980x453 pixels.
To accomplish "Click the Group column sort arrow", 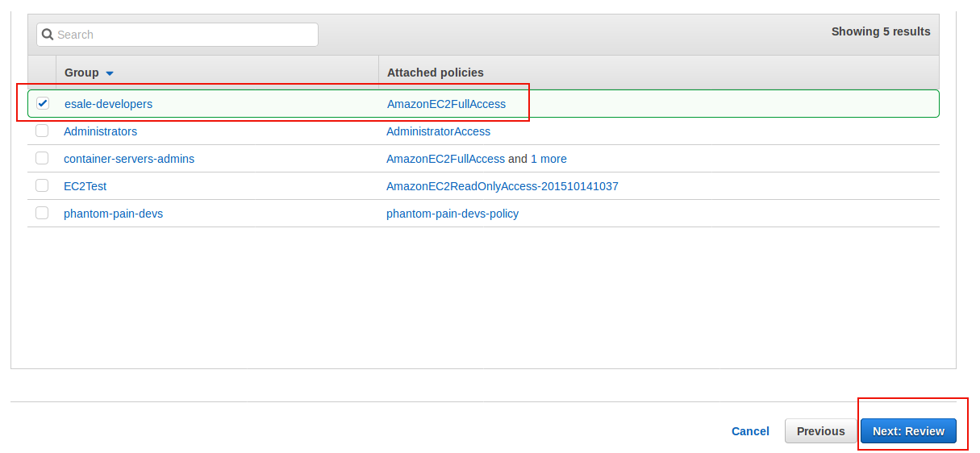I will [110, 73].
